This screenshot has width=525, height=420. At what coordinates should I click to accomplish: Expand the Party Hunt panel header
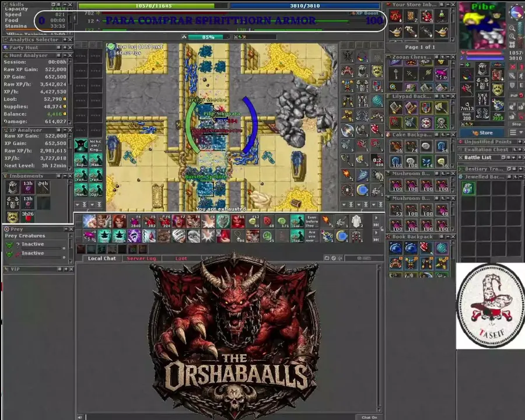[x=37, y=48]
